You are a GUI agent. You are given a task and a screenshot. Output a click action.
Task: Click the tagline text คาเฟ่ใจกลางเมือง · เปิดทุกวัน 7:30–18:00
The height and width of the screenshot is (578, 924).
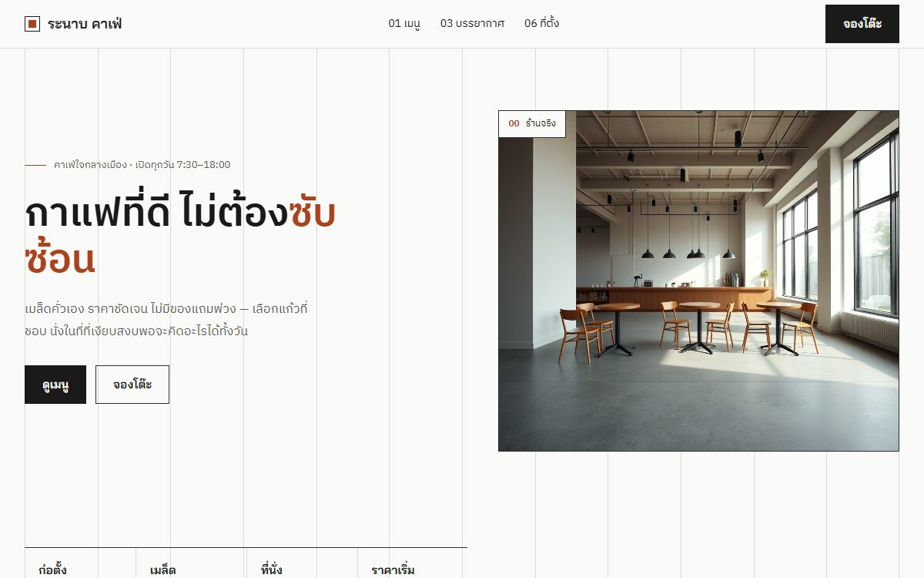pos(142,165)
